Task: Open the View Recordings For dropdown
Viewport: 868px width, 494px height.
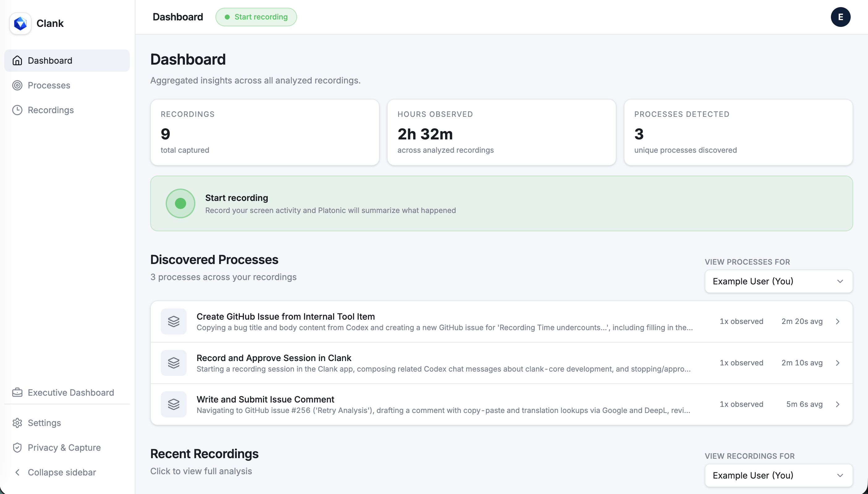Action: [778, 475]
